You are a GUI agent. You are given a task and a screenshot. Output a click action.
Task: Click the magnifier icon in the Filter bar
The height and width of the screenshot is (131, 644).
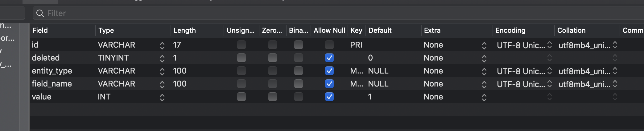pos(40,13)
